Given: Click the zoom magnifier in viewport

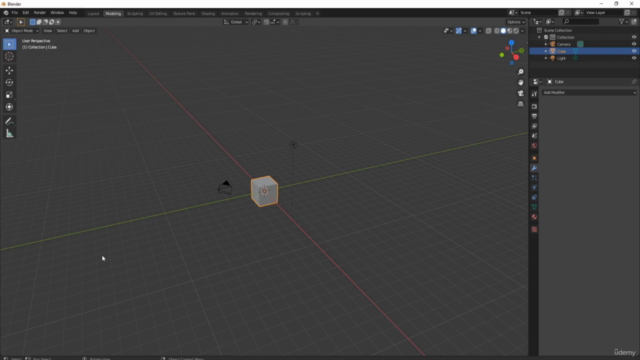Looking at the screenshot, I should [520, 72].
